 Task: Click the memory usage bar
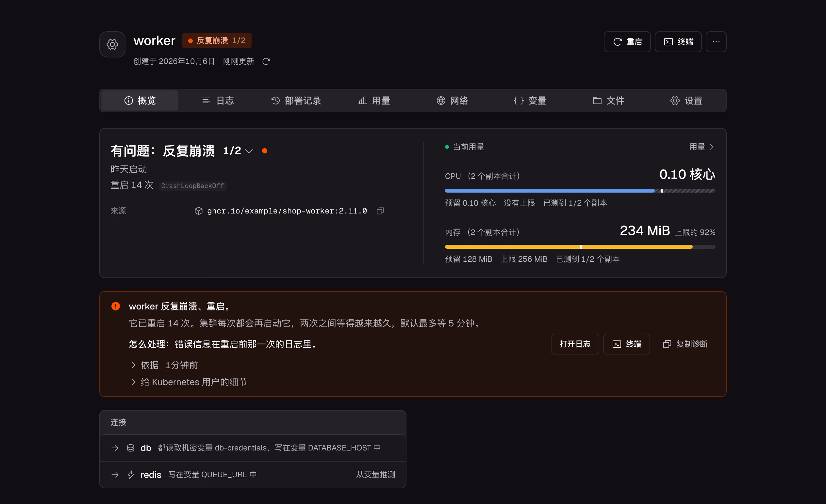tap(580, 247)
